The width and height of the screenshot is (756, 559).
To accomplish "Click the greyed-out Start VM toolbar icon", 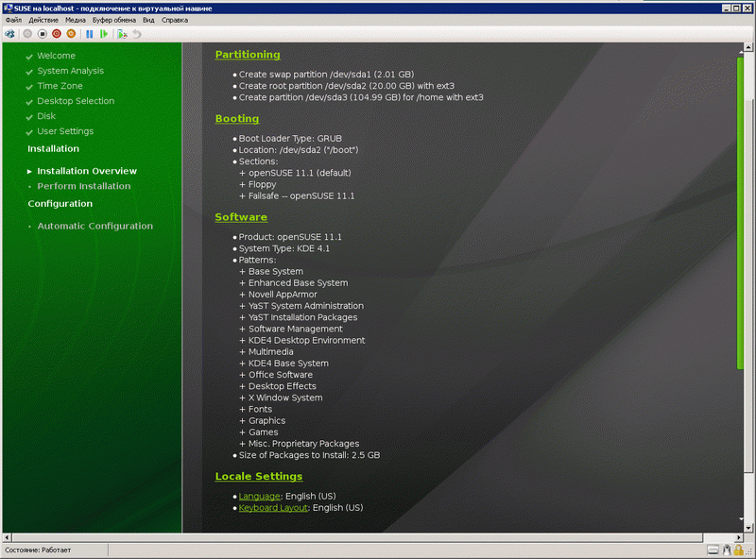I will click(x=27, y=34).
